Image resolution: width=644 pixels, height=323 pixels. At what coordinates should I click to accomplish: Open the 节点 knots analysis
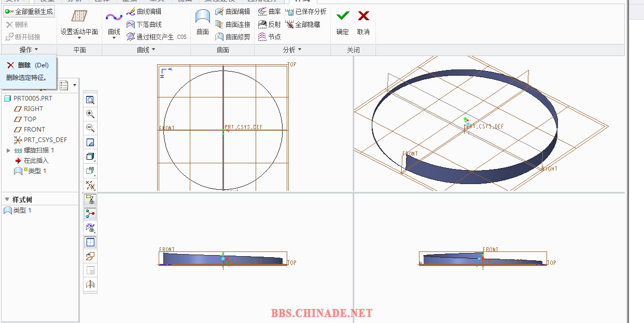270,37
